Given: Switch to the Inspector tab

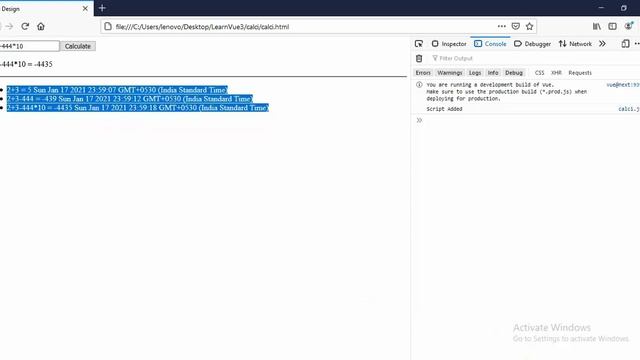Looking at the screenshot, I should (449, 44).
